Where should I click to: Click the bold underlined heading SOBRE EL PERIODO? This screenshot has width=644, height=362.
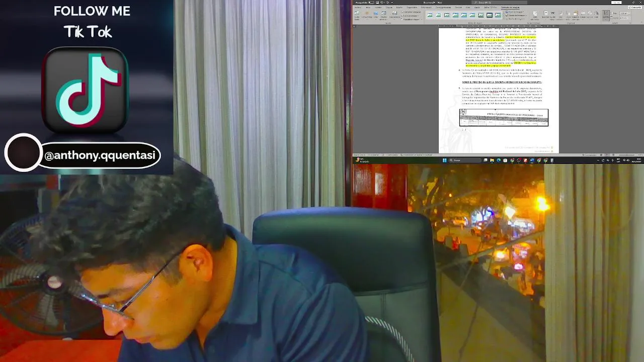click(x=502, y=82)
